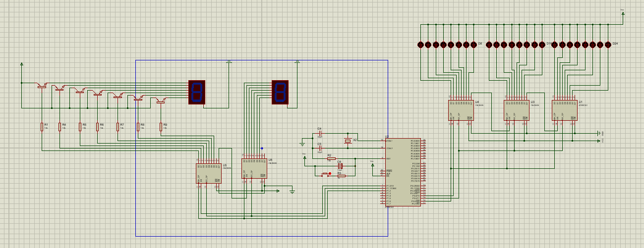
Task: Select crystal oscillator X2
Action: [348, 141]
